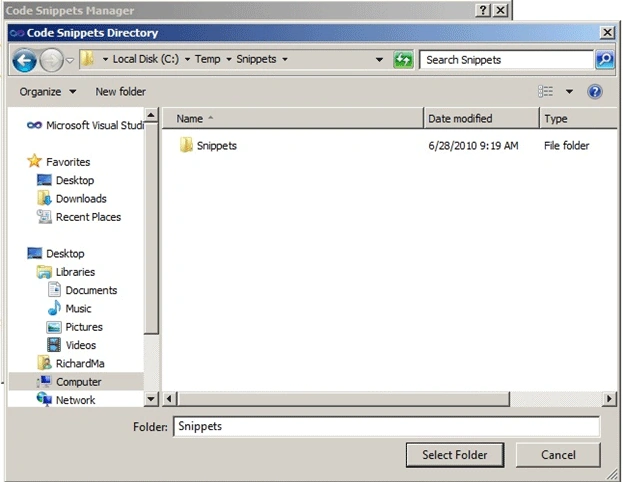Image resolution: width=623 pixels, height=482 pixels.
Task: Select the Desktop root node above Libraries
Action: pyautogui.click(x=65, y=254)
